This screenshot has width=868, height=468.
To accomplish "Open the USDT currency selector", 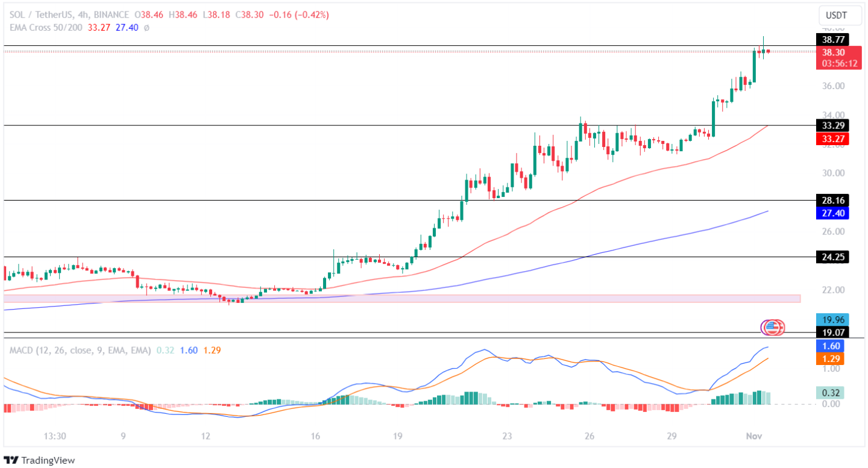I will tap(840, 16).
